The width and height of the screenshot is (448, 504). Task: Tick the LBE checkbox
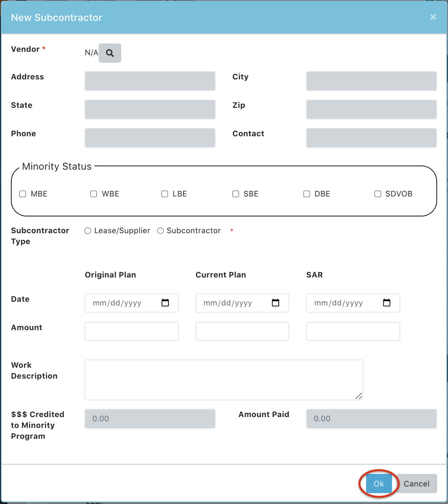pyautogui.click(x=165, y=194)
